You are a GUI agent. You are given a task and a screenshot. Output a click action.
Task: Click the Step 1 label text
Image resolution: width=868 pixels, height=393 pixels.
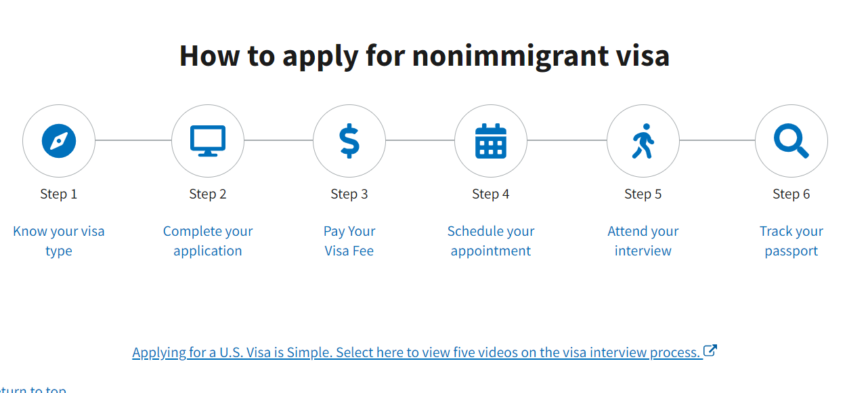[x=59, y=194]
